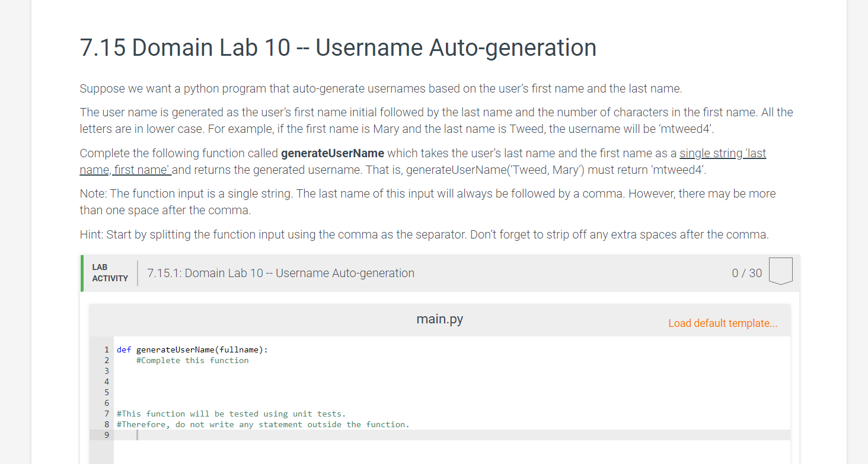The width and height of the screenshot is (868, 464).
Task: Click the bookmark ribbon icon near the score
Action: [780, 271]
